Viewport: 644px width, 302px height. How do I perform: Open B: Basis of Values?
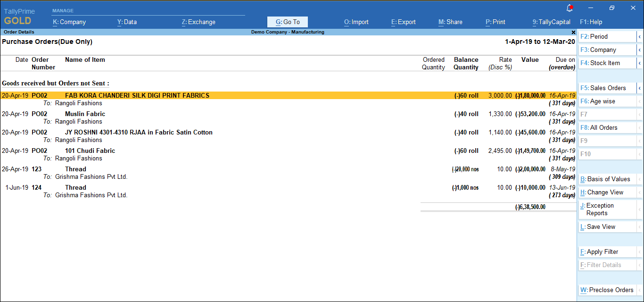(x=606, y=179)
